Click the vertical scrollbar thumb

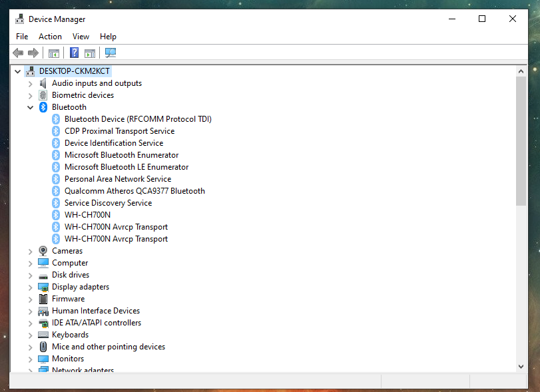coord(521,141)
